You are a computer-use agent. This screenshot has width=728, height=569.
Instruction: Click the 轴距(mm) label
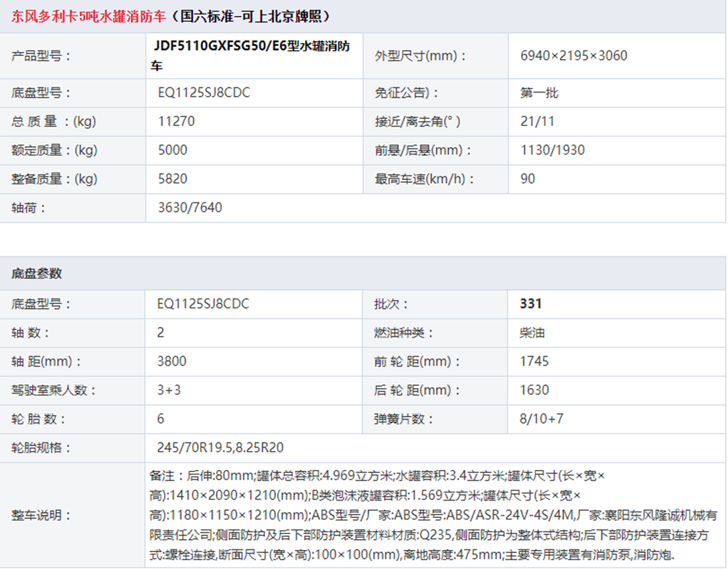pyautogui.click(x=46, y=362)
